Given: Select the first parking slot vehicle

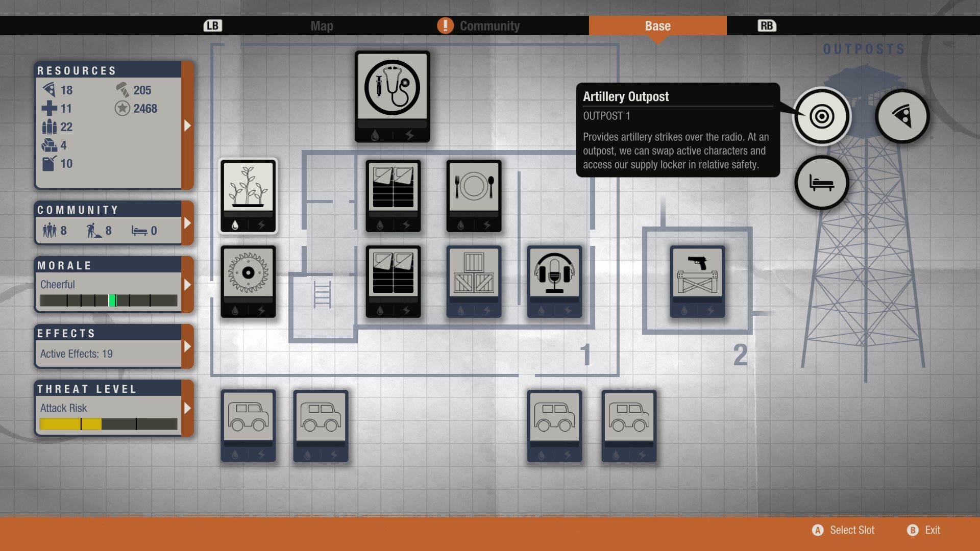Looking at the screenshot, I should pyautogui.click(x=248, y=425).
